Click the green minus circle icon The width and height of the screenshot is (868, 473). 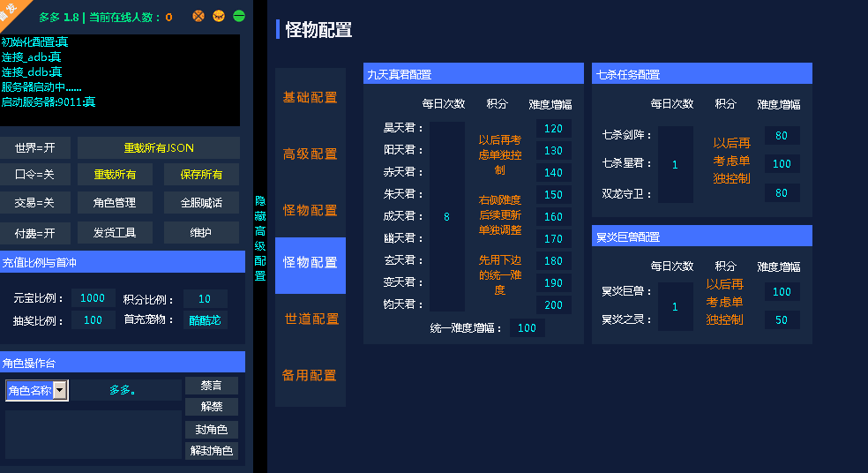[x=239, y=16]
